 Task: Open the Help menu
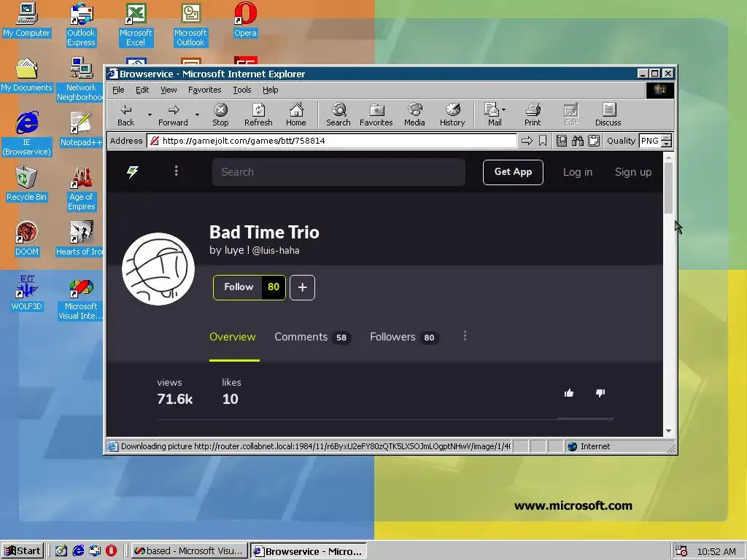[270, 90]
